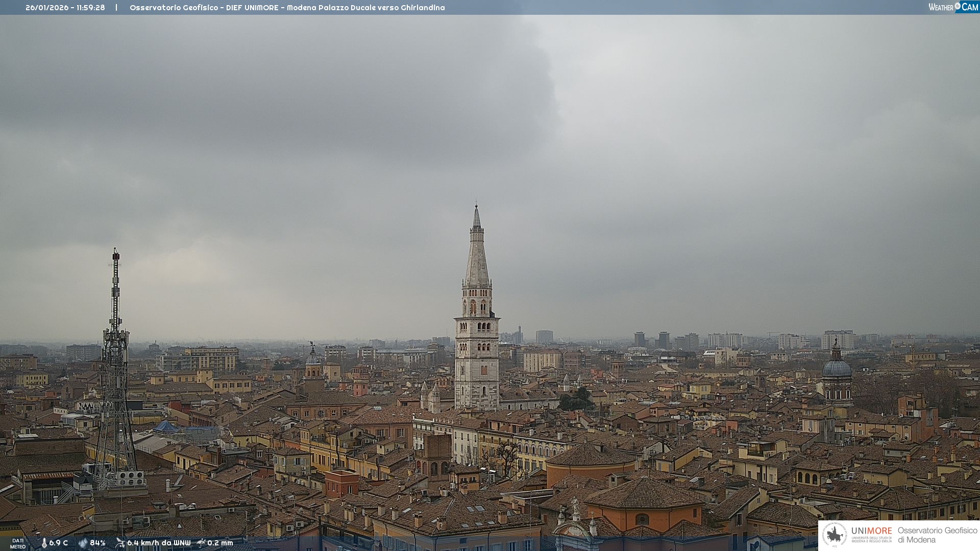Click the wind anemometer icon
The height and width of the screenshot is (551, 980).
[x=120, y=543]
